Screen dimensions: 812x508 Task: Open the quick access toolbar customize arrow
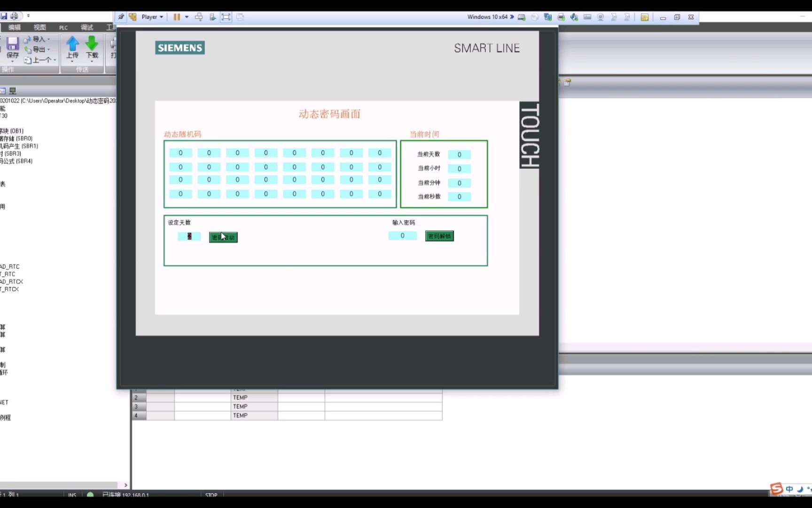[x=28, y=16]
